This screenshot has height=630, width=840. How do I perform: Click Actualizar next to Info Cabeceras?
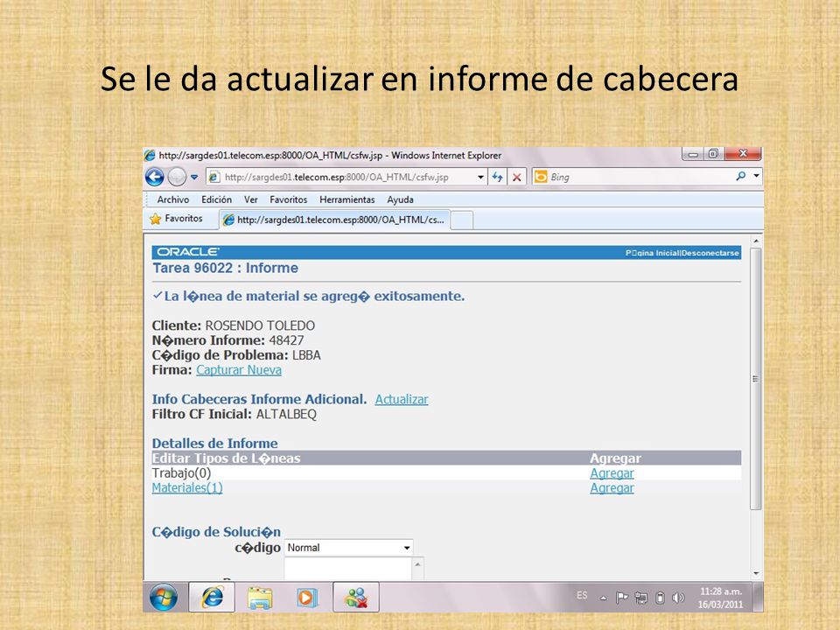(402, 400)
